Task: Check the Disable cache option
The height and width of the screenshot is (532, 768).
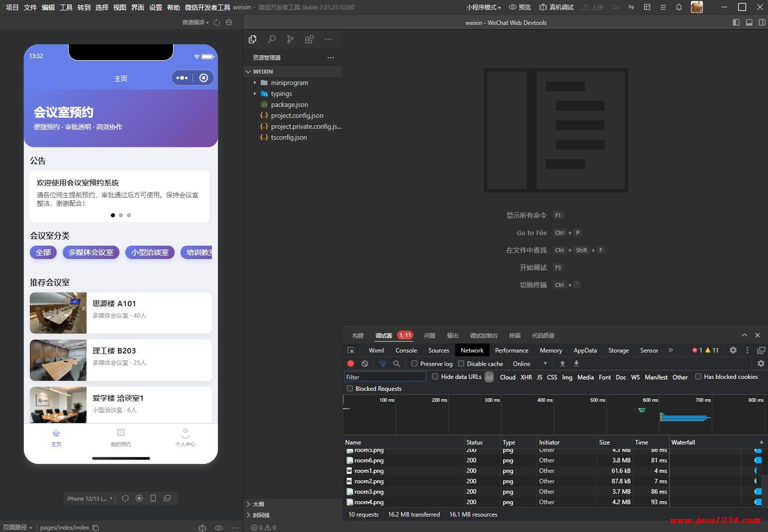Action: [461, 363]
